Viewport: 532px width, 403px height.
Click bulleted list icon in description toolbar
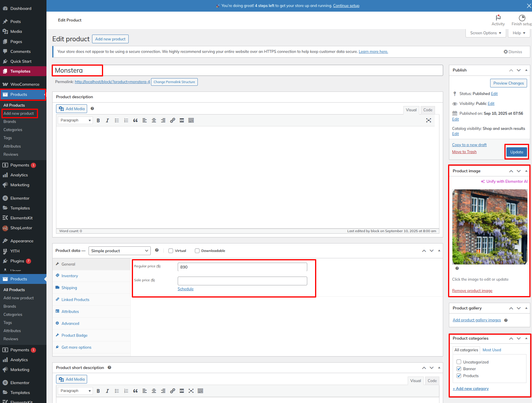coord(117,120)
